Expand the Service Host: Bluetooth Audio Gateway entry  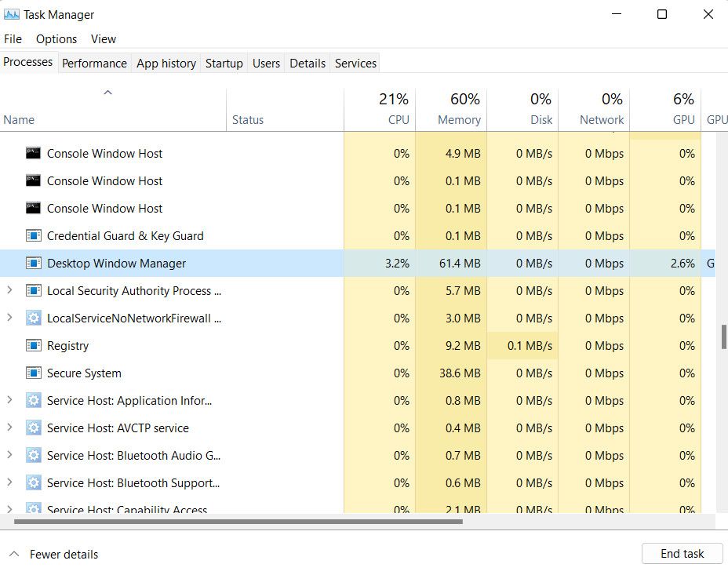click(x=8, y=455)
